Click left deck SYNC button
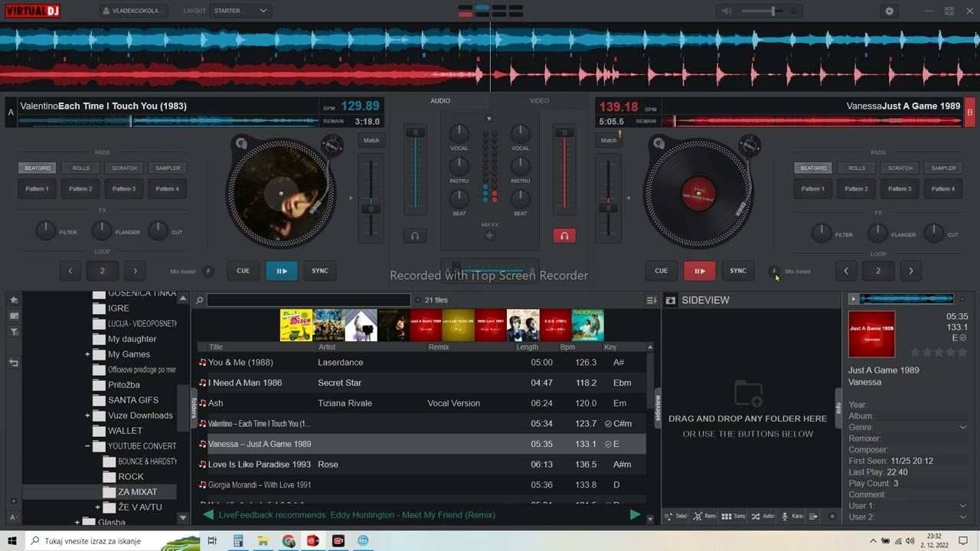The image size is (980, 551). pyautogui.click(x=320, y=271)
